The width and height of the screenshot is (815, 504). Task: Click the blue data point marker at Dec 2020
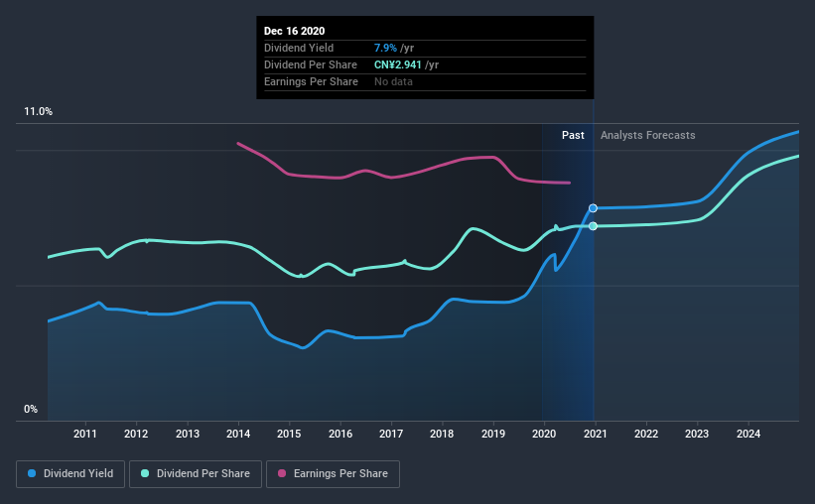pyautogui.click(x=593, y=208)
